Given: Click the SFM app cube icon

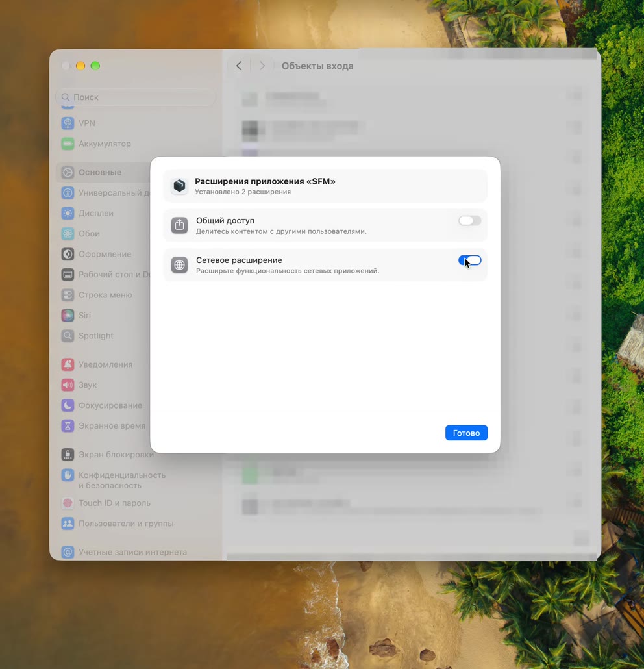Looking at the screenshot, I should click(180, 186).
